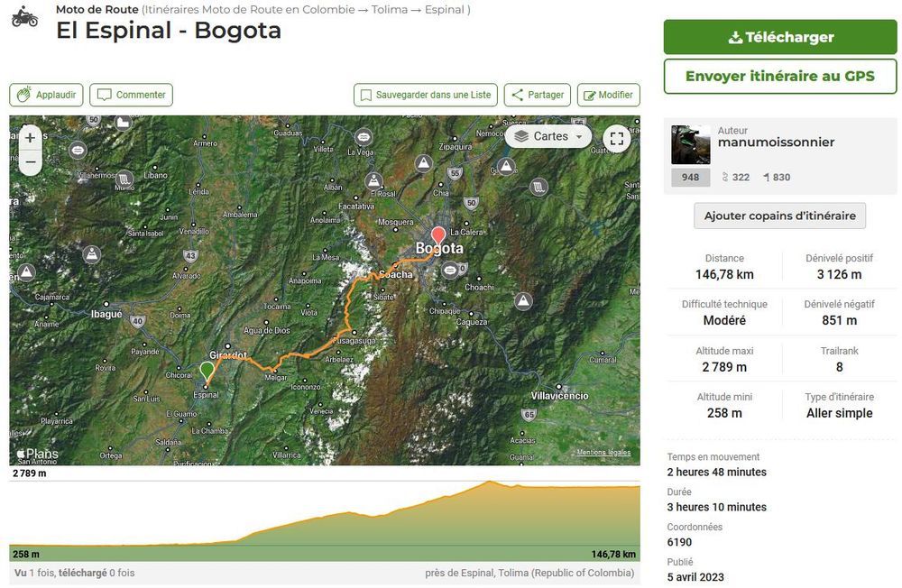This screenshot has height=588, width=902.
Task: Zoom in on the map
Action: (x=30, y=138)
